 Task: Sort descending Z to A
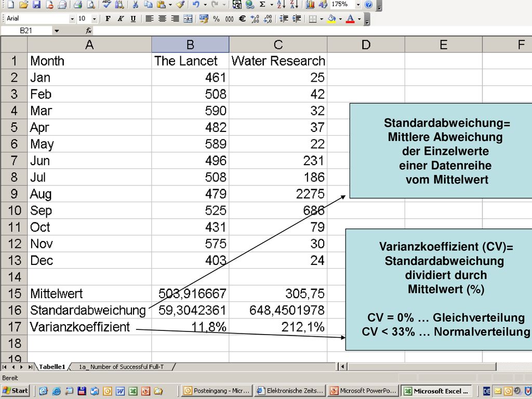294,4
